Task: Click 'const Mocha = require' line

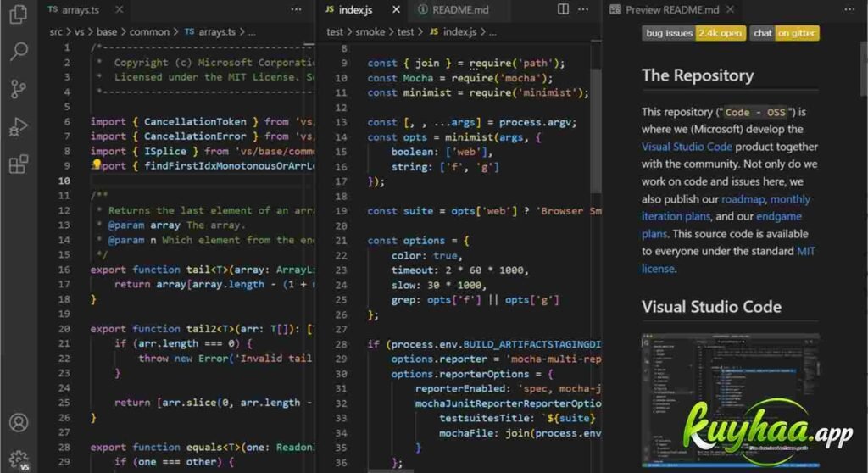Action: pos(459,78)
